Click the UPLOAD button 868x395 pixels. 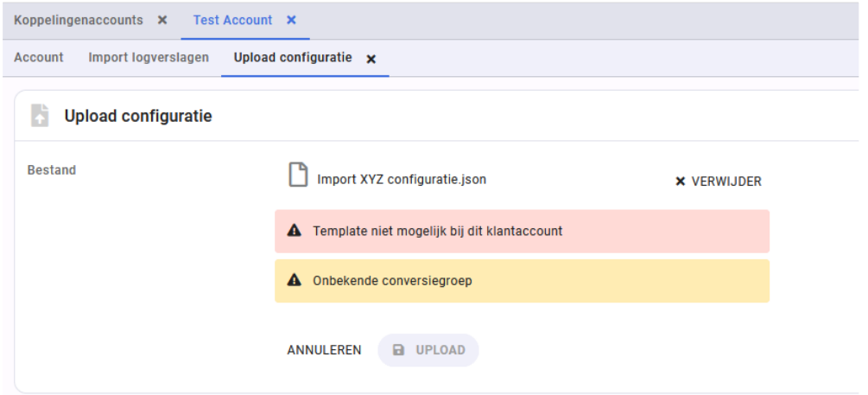pos(428,350)
